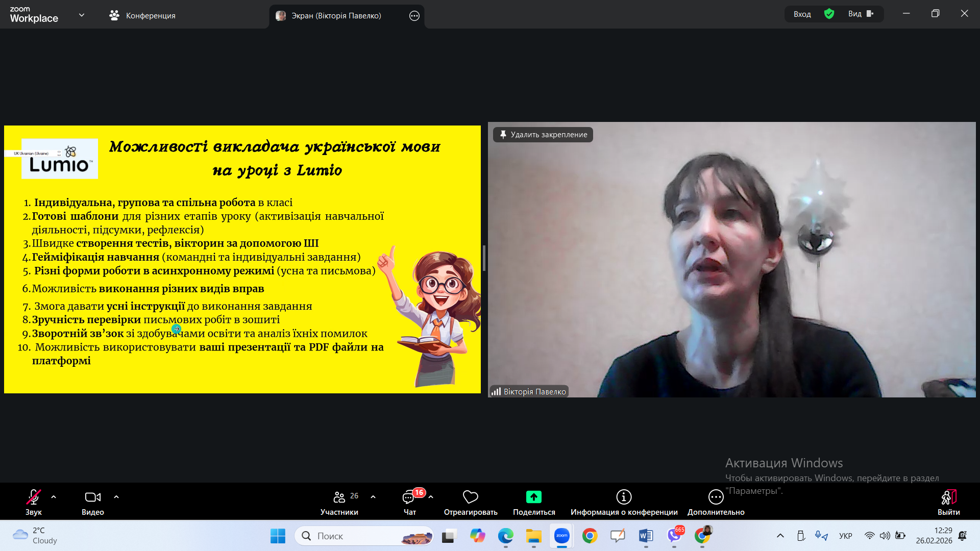The width and height of the screenshot is (980, 551).
Task: Click the Вход sign-in button
Action: coord(802,14)
